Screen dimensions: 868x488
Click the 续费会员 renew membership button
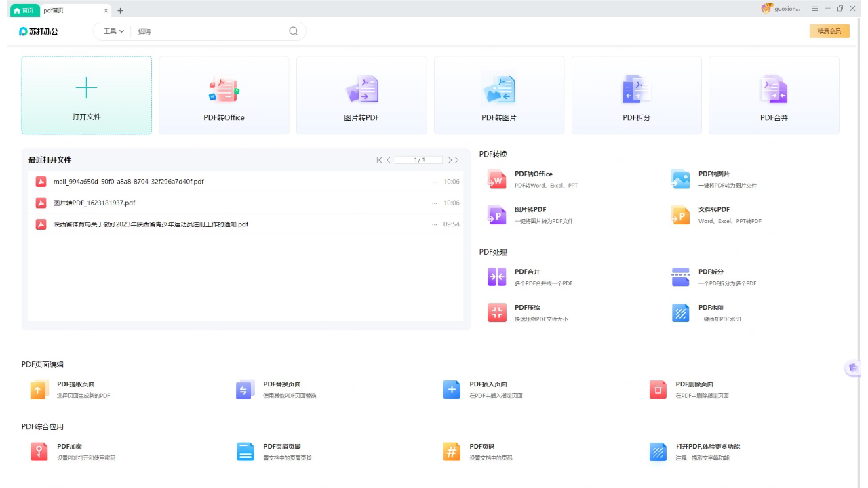(829, 31)
